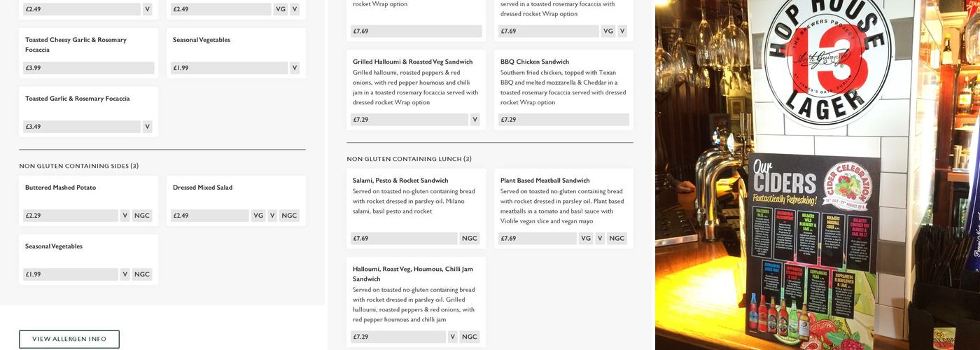Click NGC badge on Halloumi, Roast Veg, Houmous Sandwich
Viewport: 980px width, 350px height.
coord(469,337)
